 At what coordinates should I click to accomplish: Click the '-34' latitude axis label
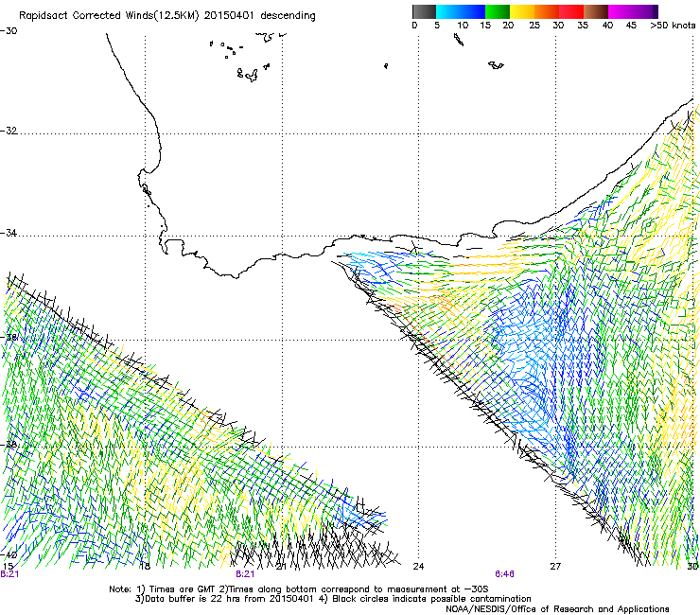click(x=9, y=233)
